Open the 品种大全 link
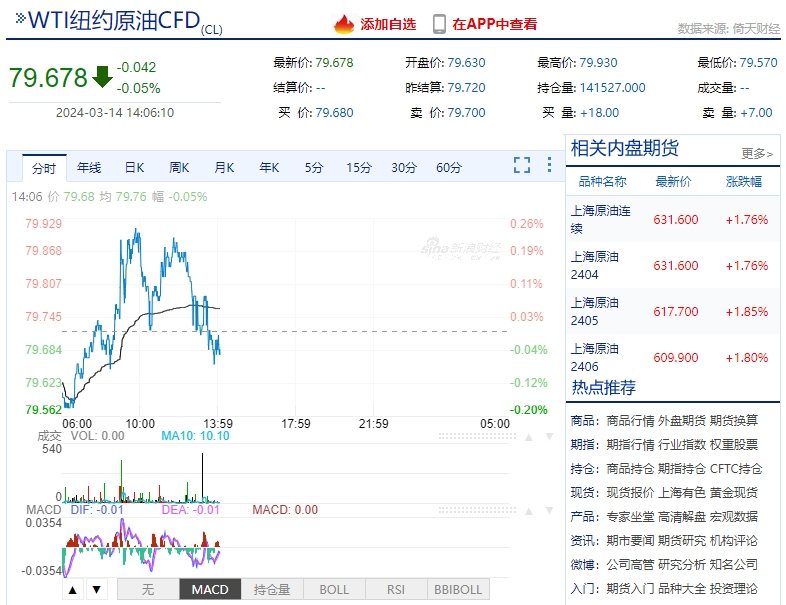Screen dimensions: 786x605 682,588
